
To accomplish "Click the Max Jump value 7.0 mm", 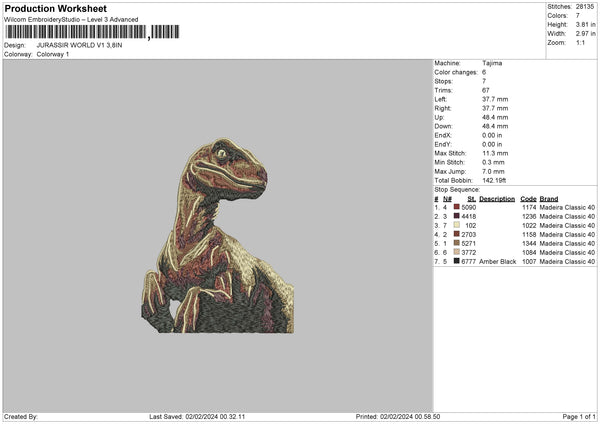I will pyautogui.click(x=493, y=171).
